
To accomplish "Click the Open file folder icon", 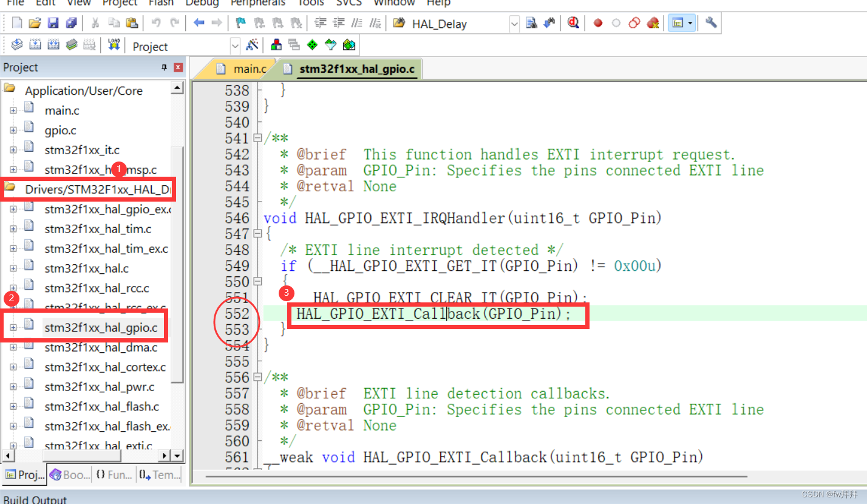I will click(35, 23).
